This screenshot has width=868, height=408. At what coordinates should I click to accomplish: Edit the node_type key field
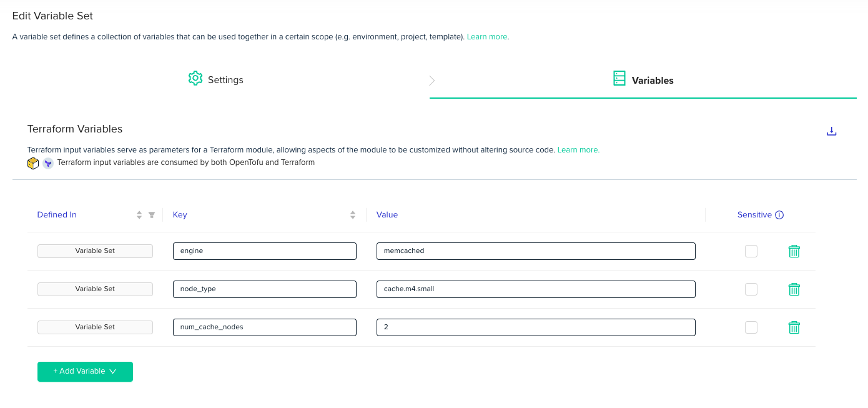[x=265, y=289]
